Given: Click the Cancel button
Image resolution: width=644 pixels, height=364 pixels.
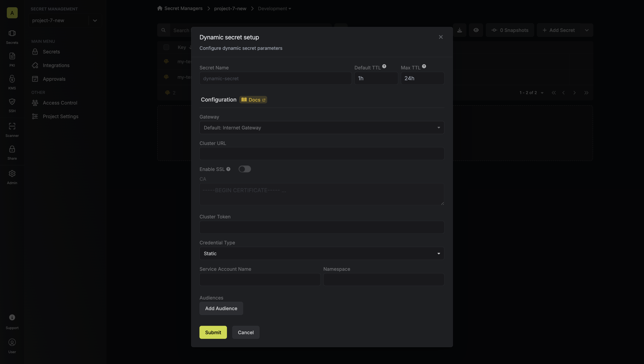Looking at the screenshot, I should (x=246, y=332).
